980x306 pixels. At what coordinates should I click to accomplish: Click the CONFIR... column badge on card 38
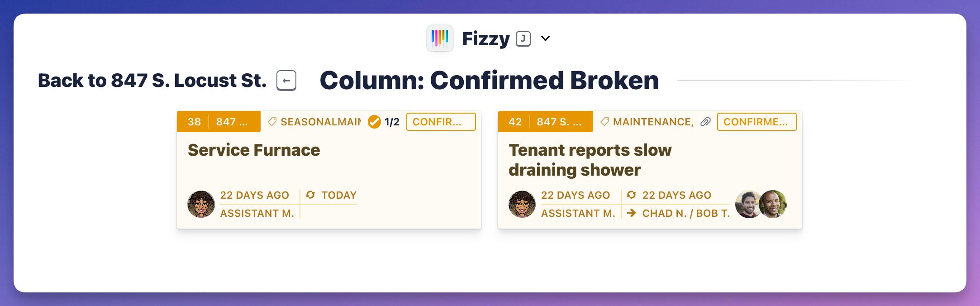click(x=441, y=122)
